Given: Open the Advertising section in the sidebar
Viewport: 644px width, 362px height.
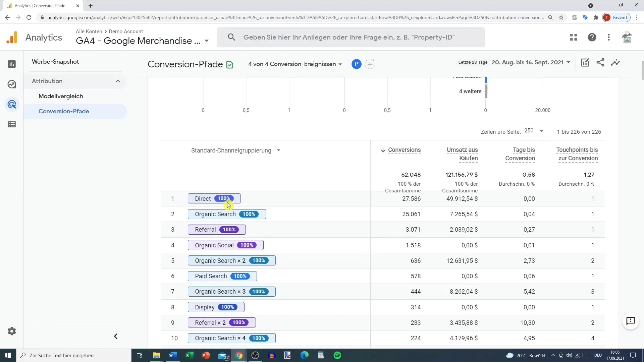Looking at the screenshot, I should click(x=12, y=105).
